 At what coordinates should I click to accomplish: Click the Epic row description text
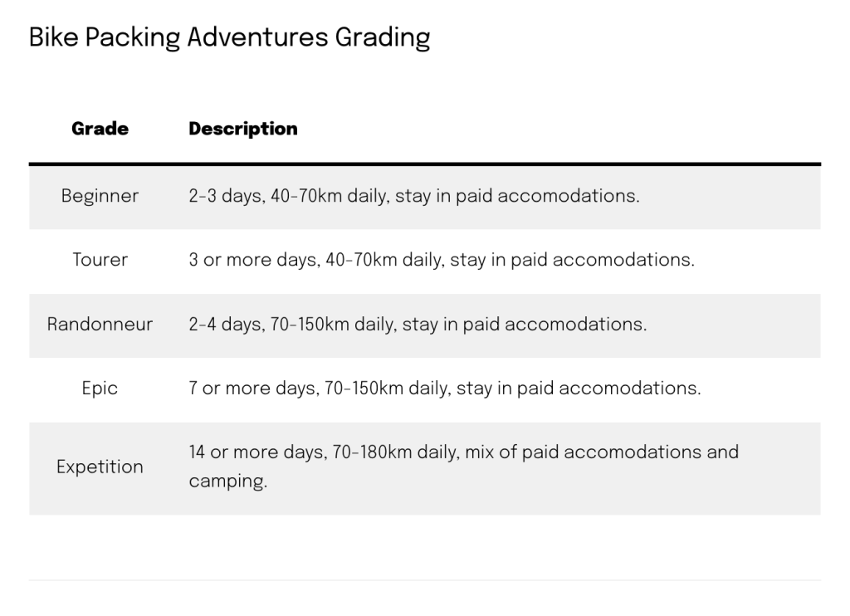point(444,388)
